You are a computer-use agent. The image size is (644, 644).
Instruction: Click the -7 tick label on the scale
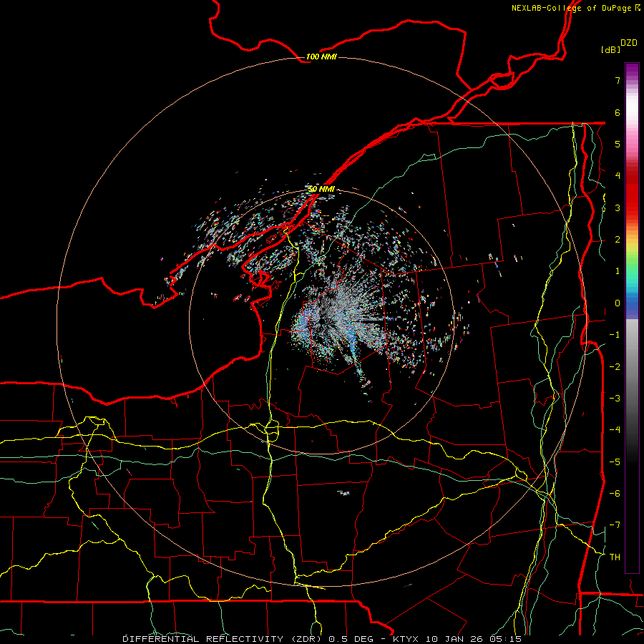(615, 525)
